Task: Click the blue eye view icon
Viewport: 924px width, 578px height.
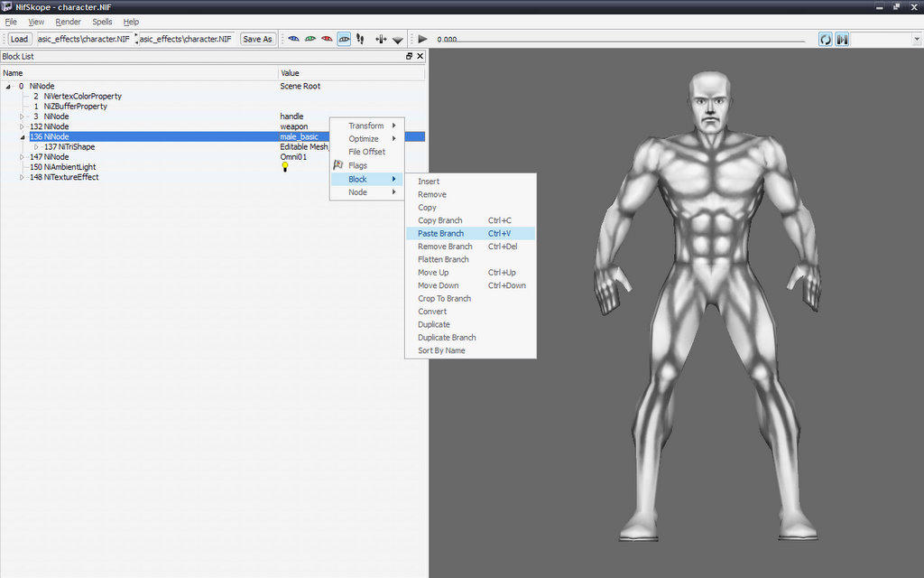Action: point(293,39)
